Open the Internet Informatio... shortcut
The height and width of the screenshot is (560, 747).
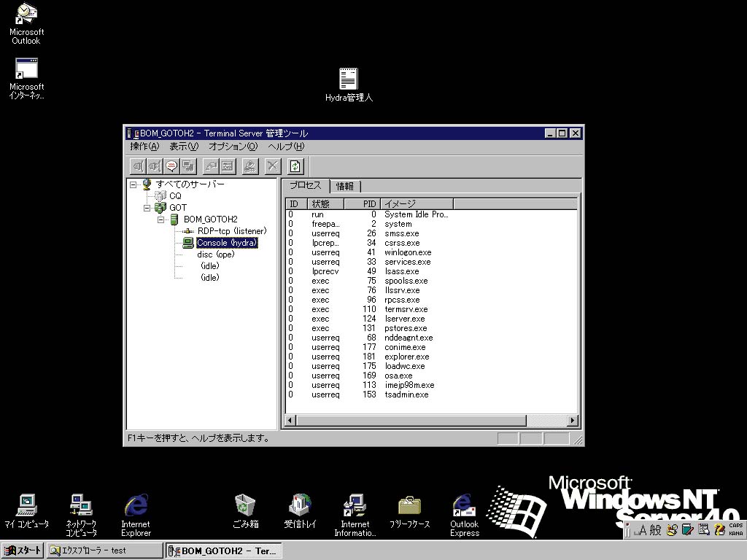tap(355, 516)
